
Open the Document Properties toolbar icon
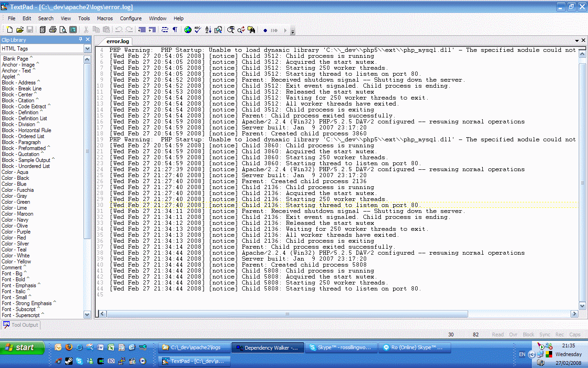tap(73, 30)
